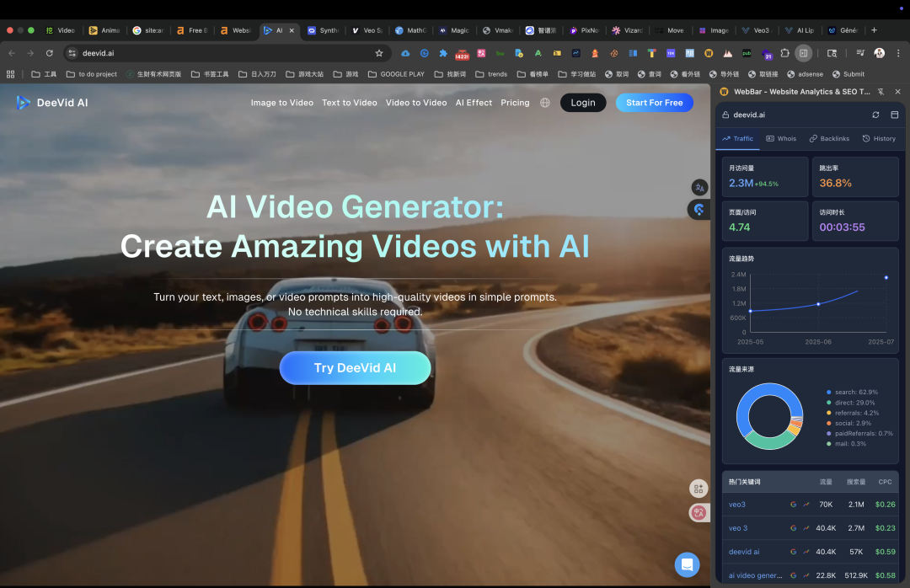Image resolution: width=910 pixels, height=588 pixels.
Task: Open the trends bookmark folder
Action: click(x=491, y=74)
